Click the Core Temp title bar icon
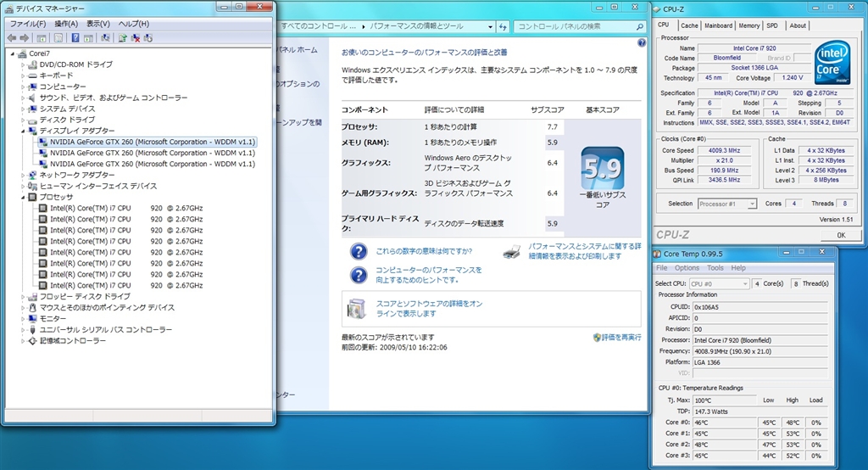Screen dimensions: 868x470 [x=657, y=254]
